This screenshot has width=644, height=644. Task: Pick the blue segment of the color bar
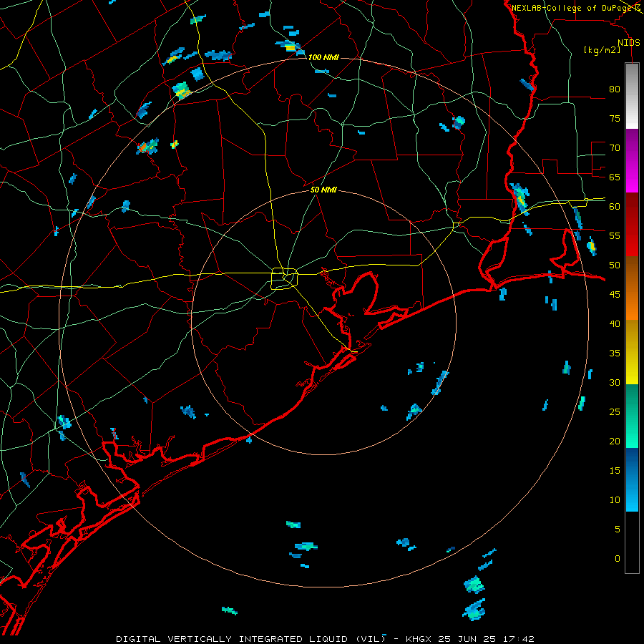click(x=632, y=479)
